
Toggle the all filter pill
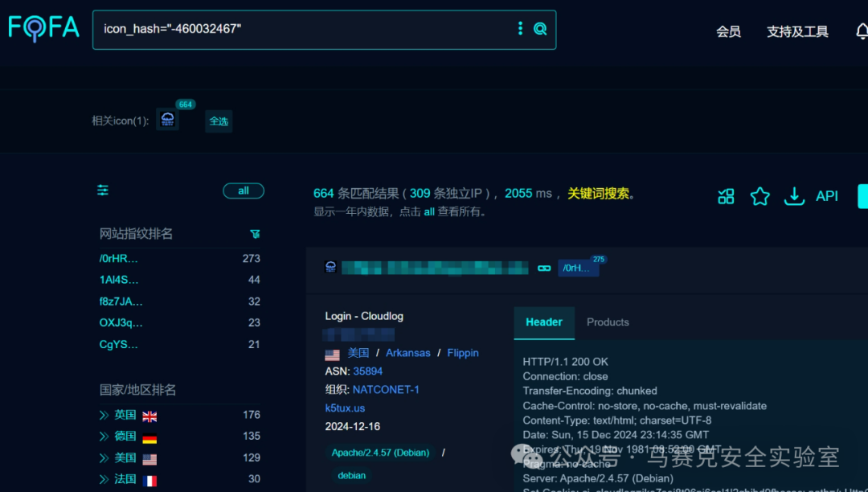244,191
